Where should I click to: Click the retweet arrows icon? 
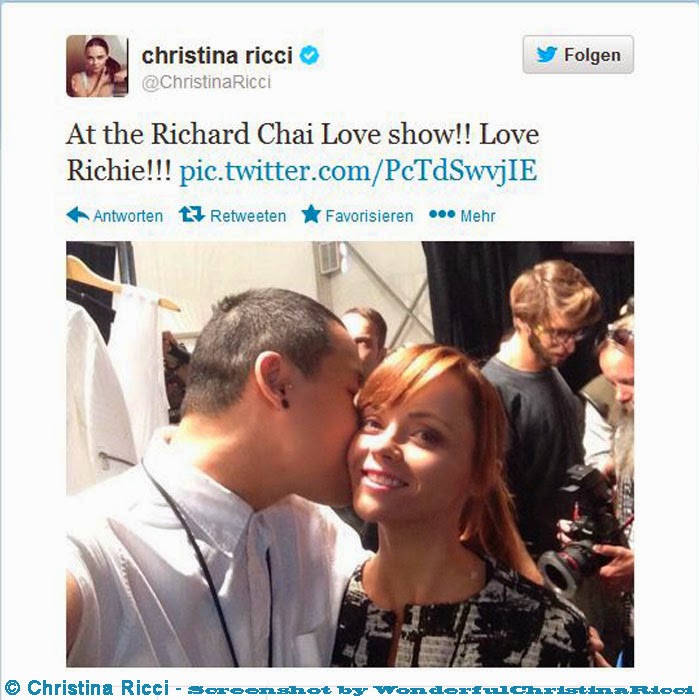pos(192,215)
